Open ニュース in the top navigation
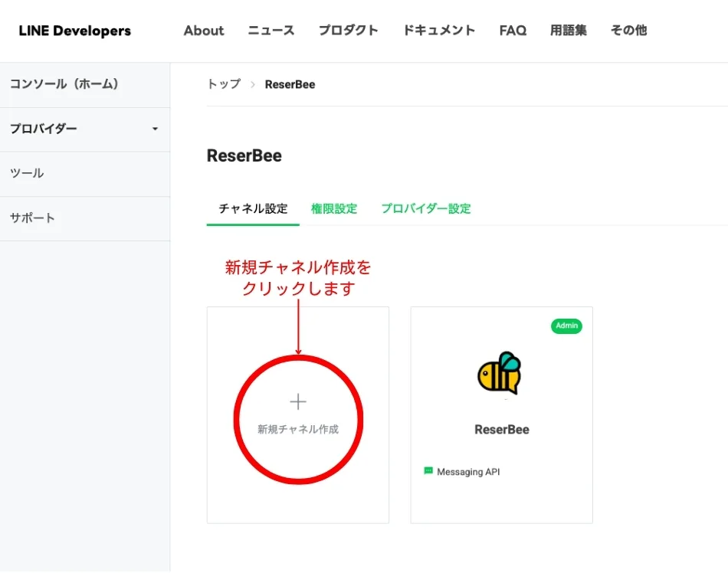The image size is (728, 573). click(271, 31)
